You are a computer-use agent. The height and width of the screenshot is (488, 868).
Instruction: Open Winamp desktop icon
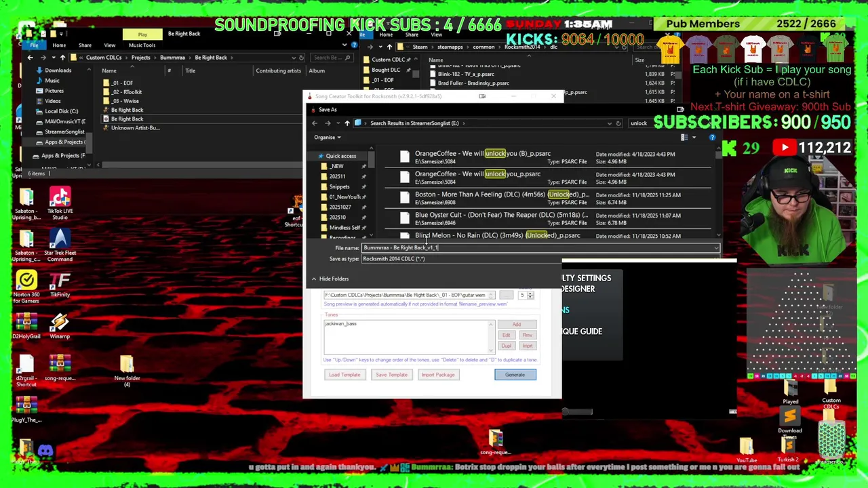pyautogui.click(x=60, y=325)
